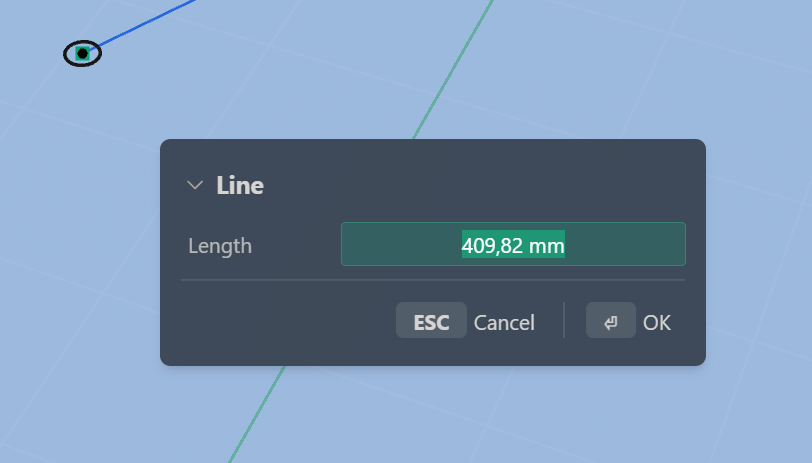This screenshot has height=463, width=812.
Task: Select the circled line endpoint
Action: coord(82,53)
